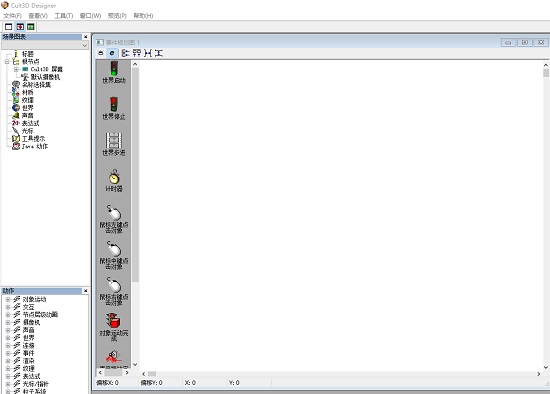Select the middle mouse click object event
550x394 pixels.
tap(114, 255)
